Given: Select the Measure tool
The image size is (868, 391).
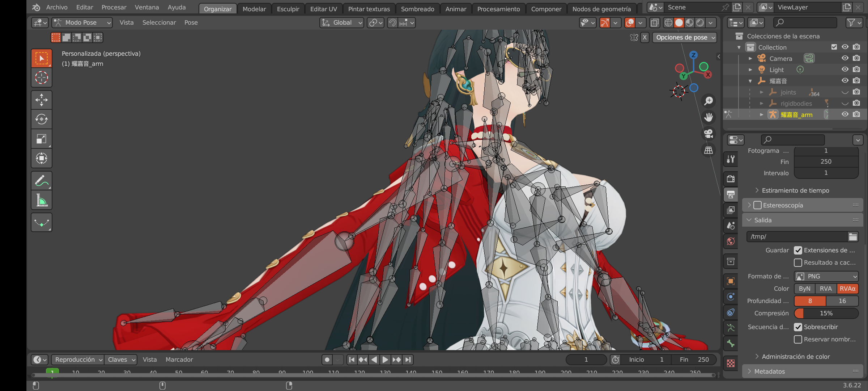Looking at the screenshot, I should click(x=42, y=200).
